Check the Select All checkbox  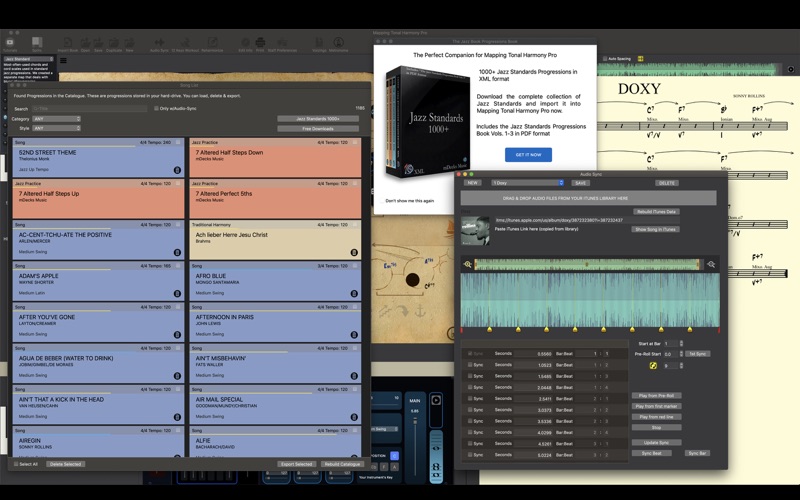pyautogui.click(x=16, y=464)
